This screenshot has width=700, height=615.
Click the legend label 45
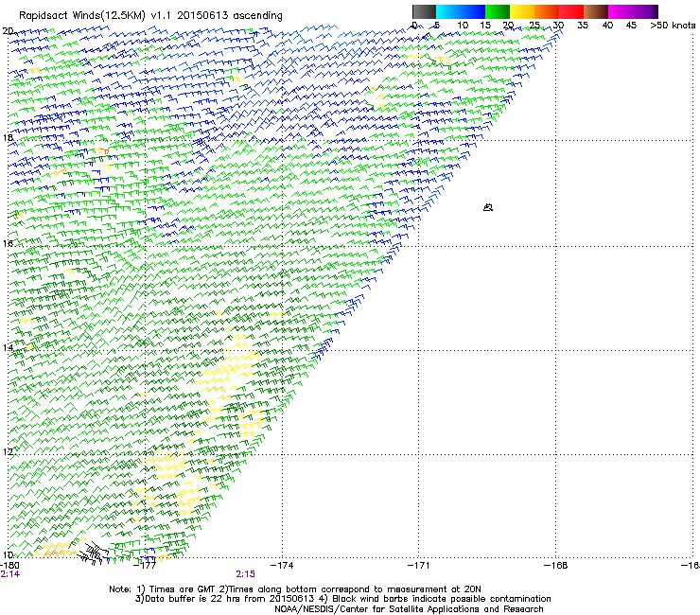point(631,26)
